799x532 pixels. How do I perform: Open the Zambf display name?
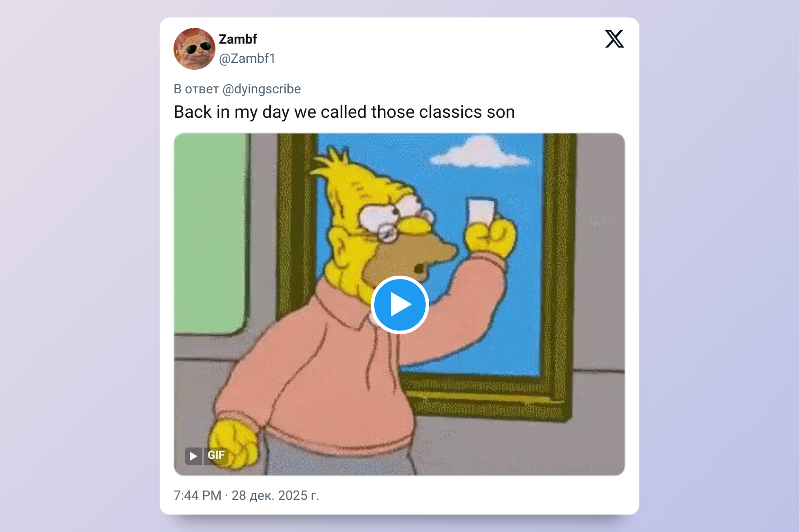pos(238,39)
